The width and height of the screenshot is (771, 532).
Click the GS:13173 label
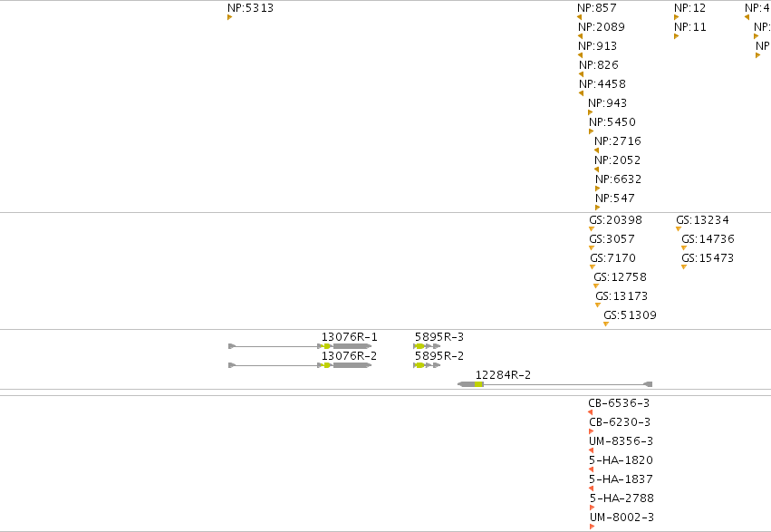click(x=622, y=296)
